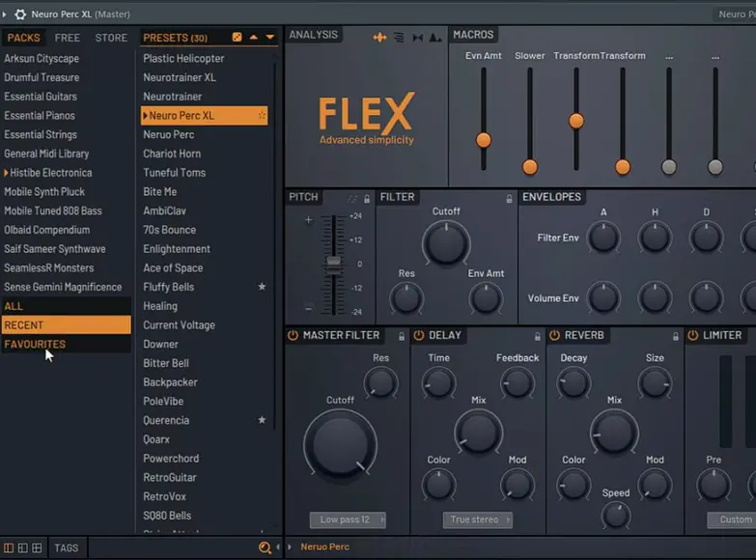Click the Delay section lock icon
756x560 pixels.
click(537, 336)
